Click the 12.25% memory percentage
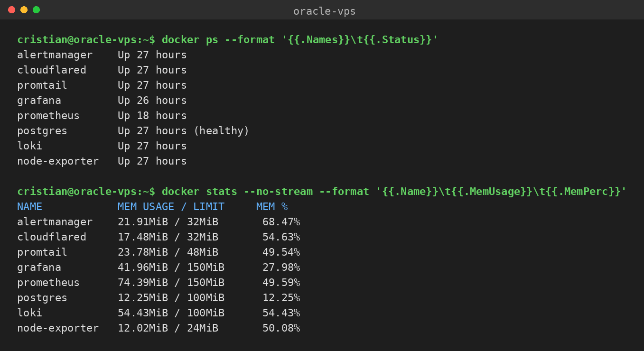This screenshot has width=644, height=351. tap(281, 298)
